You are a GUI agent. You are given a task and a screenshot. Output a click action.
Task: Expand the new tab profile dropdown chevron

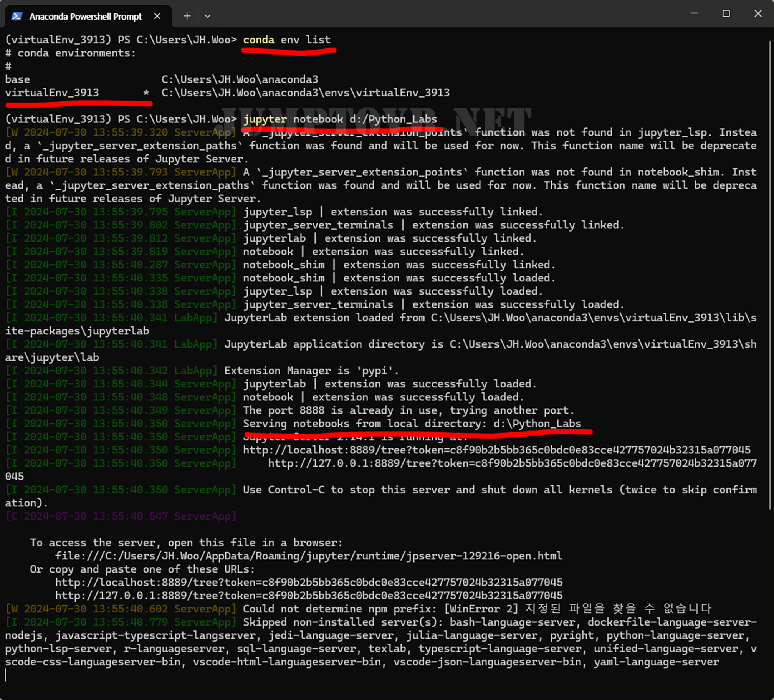coord(207,16)
